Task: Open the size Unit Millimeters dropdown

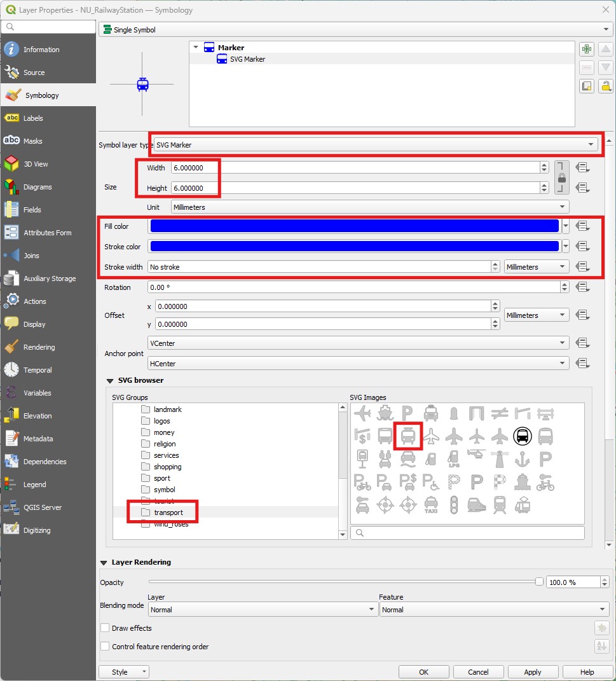Action: pos(370,207)
